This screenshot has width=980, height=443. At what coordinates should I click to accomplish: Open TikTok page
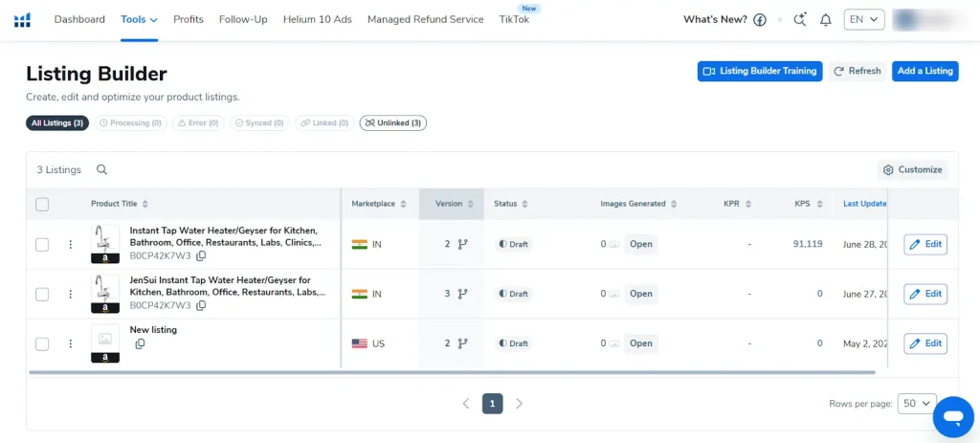click(x=514, y=19)
